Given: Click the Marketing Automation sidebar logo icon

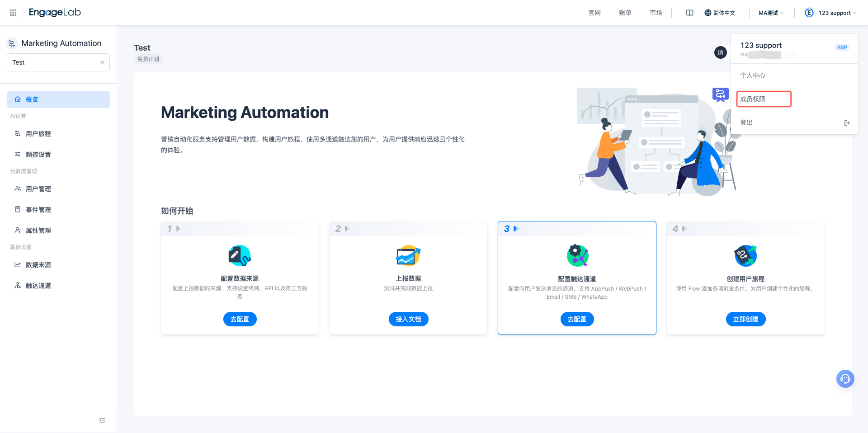Looking at the screenshot, I should [12, 43].
